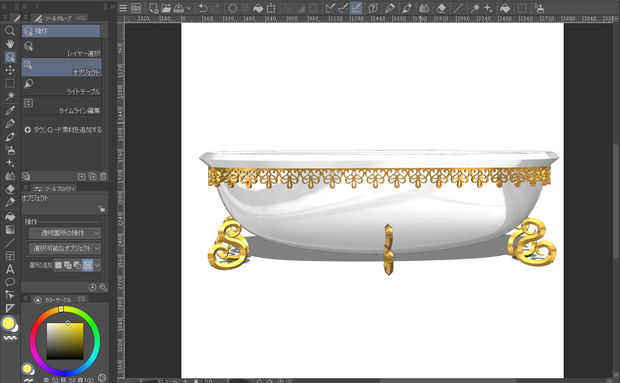Select the Zoom magnifier tool

tap(10, 31)
